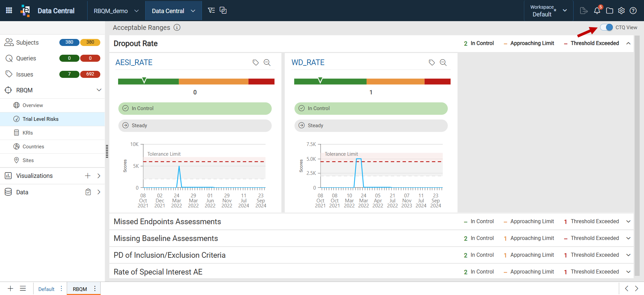Click the Issues tag icon in sidebar
The image size is (644, 295).
click(9, 74)
